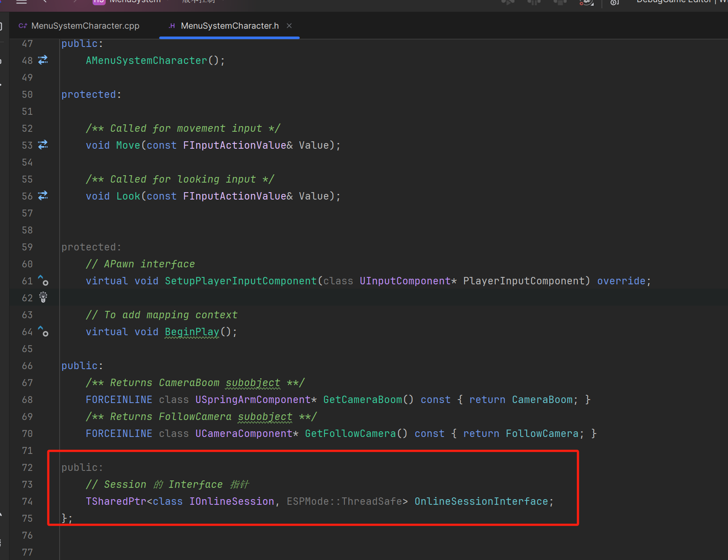This screenshot has width=728, height=560.
Task: Click the FInputActionValue type on line 53
Action: coord(235,145)
